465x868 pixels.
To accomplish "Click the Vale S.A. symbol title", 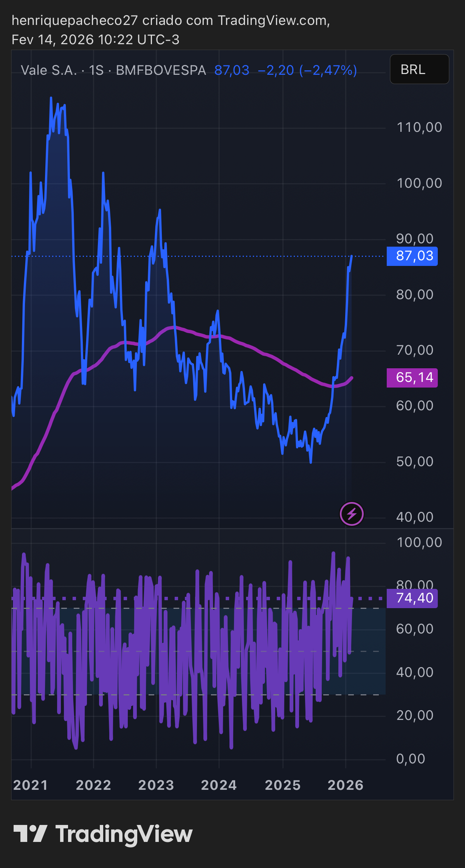I will pyautogui.click(x=49, y=70).
